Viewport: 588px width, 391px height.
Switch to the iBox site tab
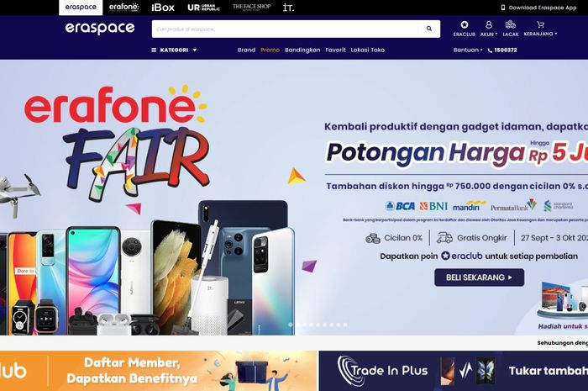163,8
